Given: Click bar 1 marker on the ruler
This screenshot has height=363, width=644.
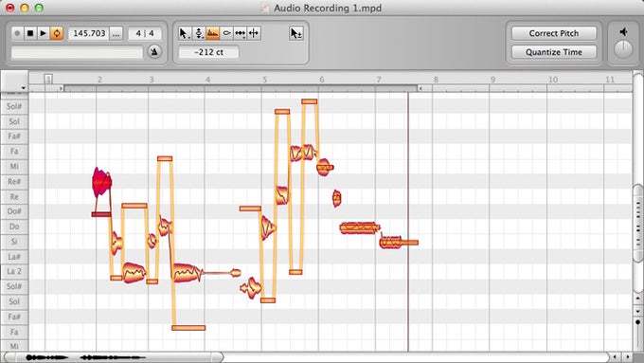Looking at the screenshot, I should [x=48, y=79].
